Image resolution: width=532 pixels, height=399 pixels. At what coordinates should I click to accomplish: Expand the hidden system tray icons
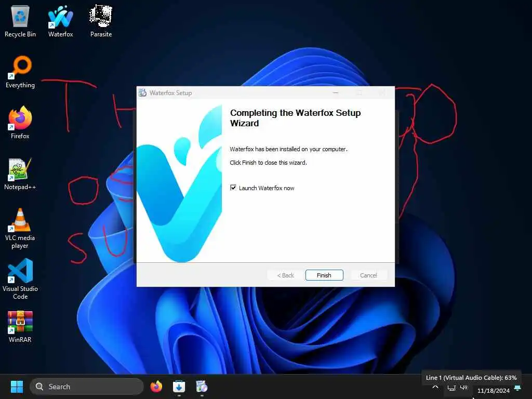tap(435, 387)
